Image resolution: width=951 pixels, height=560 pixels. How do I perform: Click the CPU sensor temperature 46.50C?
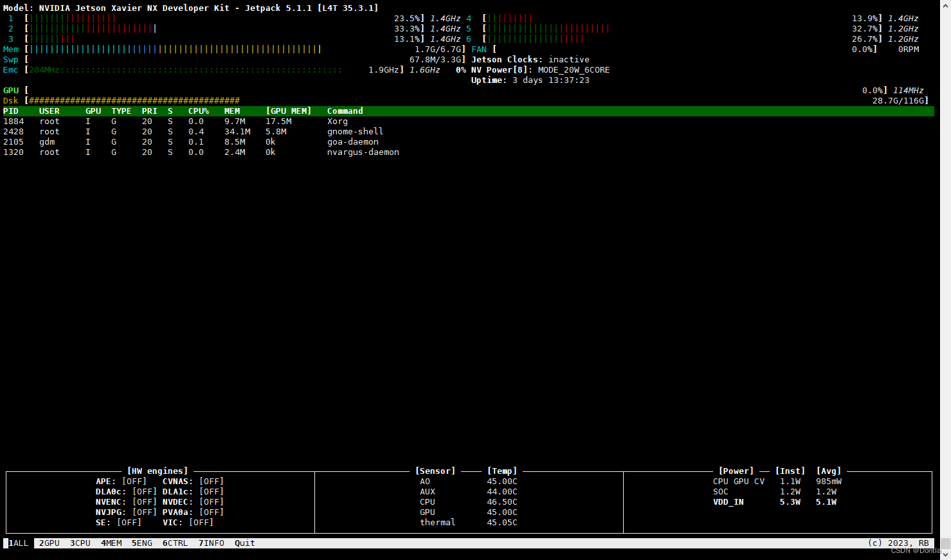502,502
